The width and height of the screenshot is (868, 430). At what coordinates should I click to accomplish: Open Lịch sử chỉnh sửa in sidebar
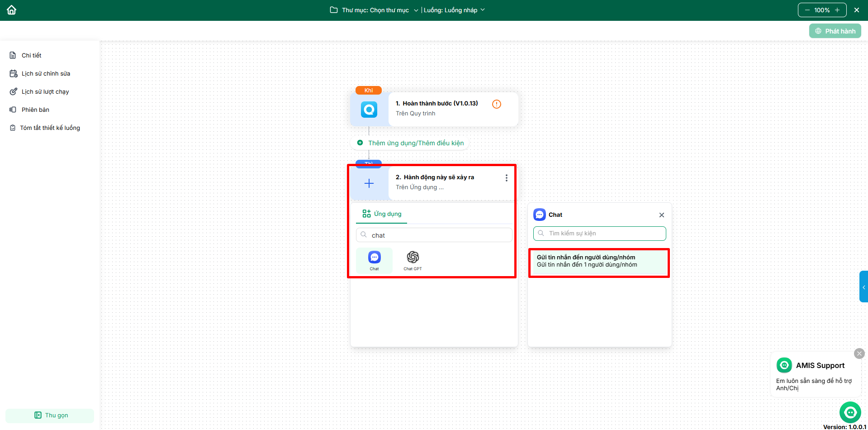click(46, 73)
